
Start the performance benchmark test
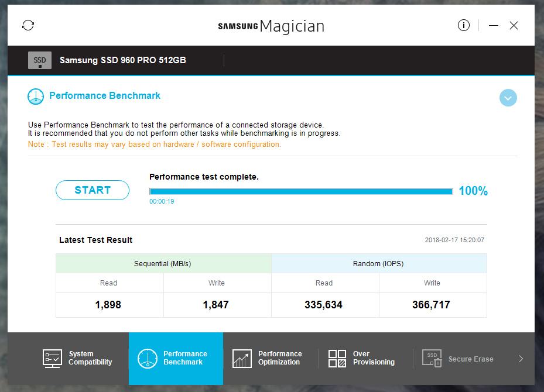click(93, 190)
